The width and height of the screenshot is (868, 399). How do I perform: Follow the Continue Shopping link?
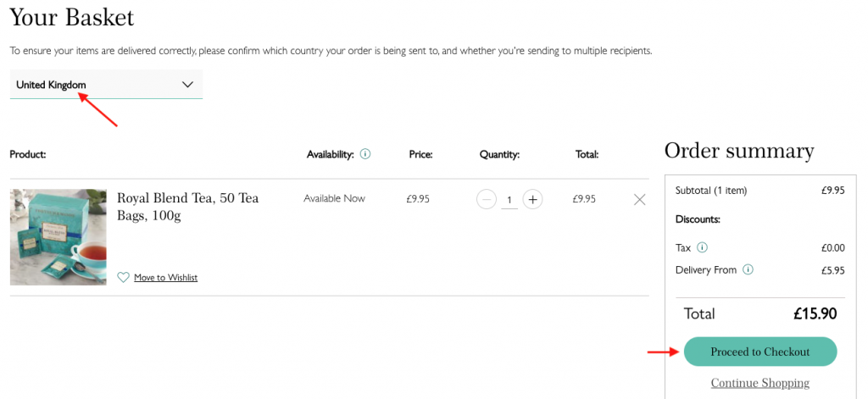pos(759,383)
